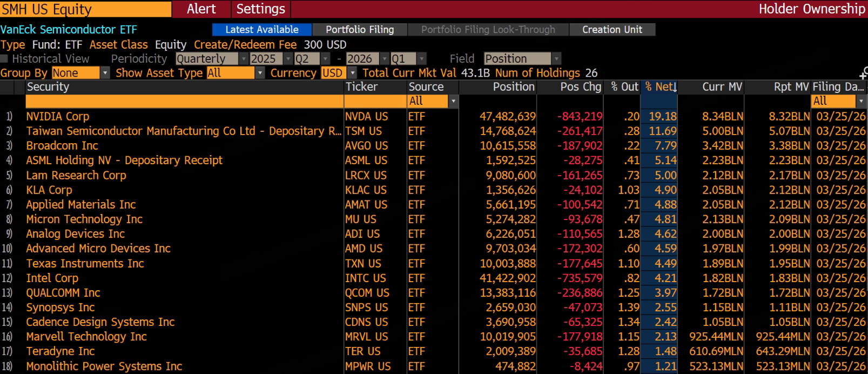The width and height of the screenshot is (868, 374).
Task: Select the Monolithic Power Systems Inc security
Action: (x=104, y=366)
